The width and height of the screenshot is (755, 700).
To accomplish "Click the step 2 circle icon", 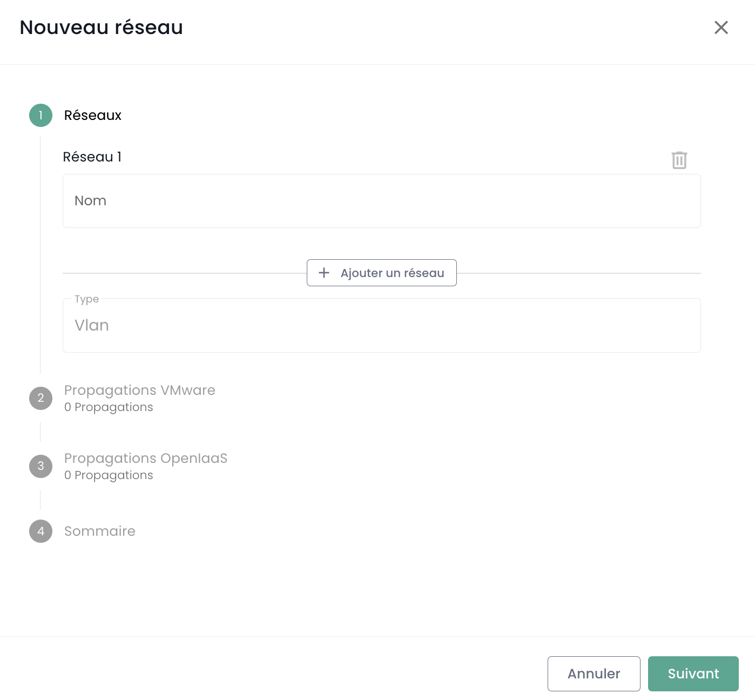I will pyautogui.click(x=41, y=398).
